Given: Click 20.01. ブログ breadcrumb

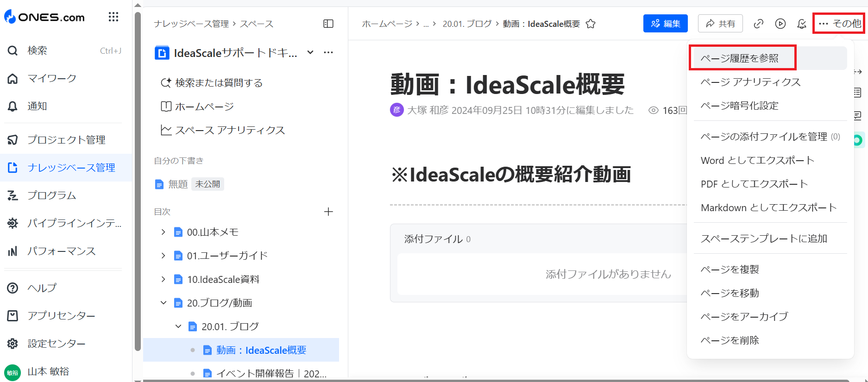Looking at the screenshot, I should click(467, 24).
